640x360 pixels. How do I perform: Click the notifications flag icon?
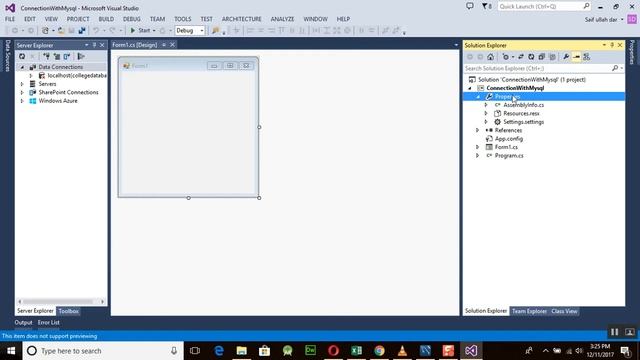click(486, 6)
